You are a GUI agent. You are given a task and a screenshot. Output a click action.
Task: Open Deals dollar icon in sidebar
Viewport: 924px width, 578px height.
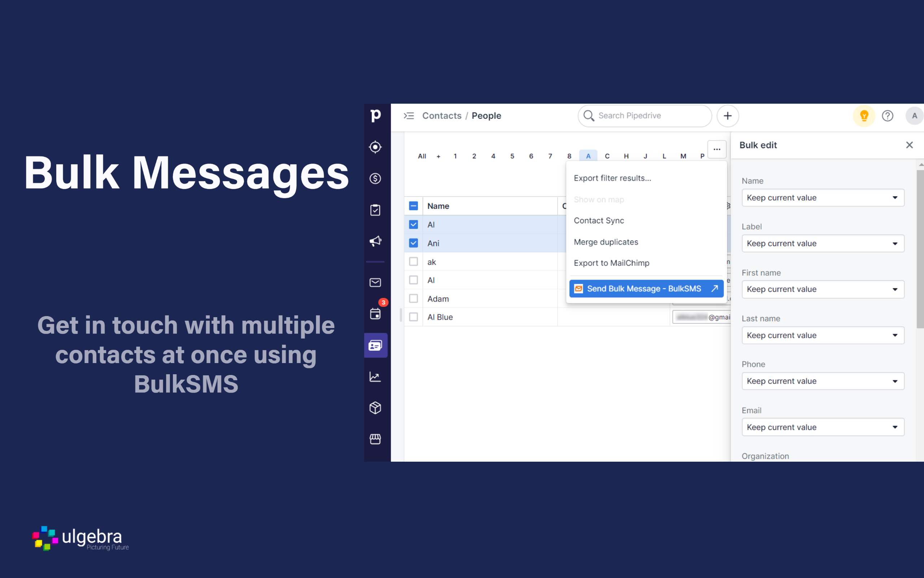coord(375,178)
